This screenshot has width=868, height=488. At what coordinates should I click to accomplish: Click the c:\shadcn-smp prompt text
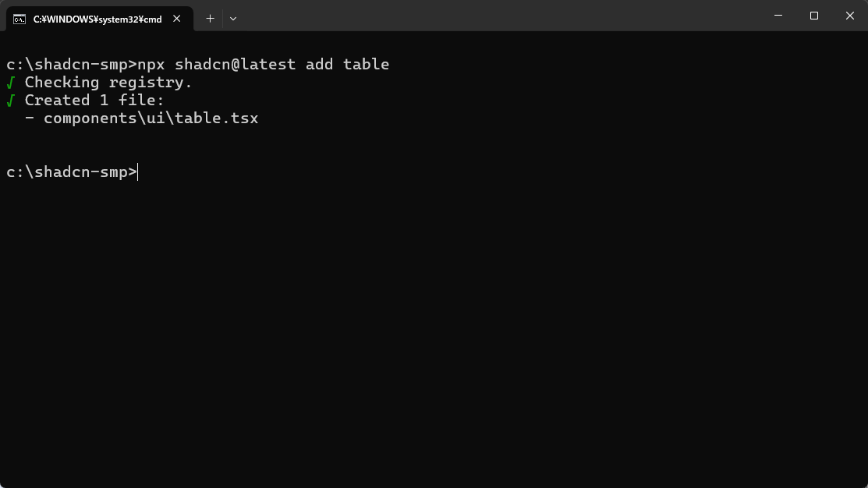(x=66, y=172)
